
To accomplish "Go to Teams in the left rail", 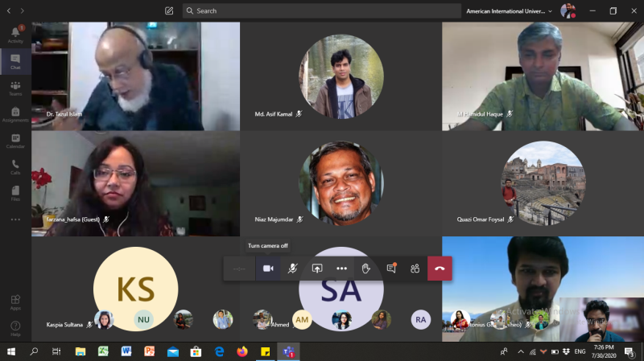I will pos(15,88).
